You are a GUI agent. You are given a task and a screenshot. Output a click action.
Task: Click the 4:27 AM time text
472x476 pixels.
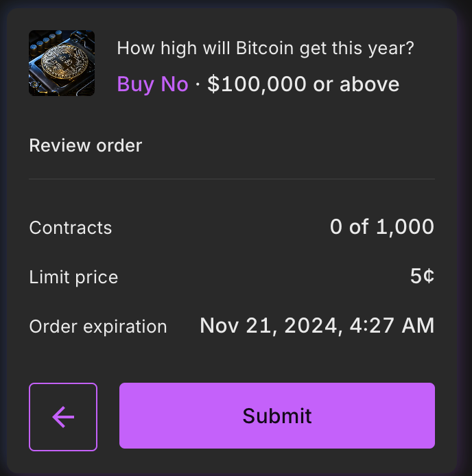click(392, 326)
